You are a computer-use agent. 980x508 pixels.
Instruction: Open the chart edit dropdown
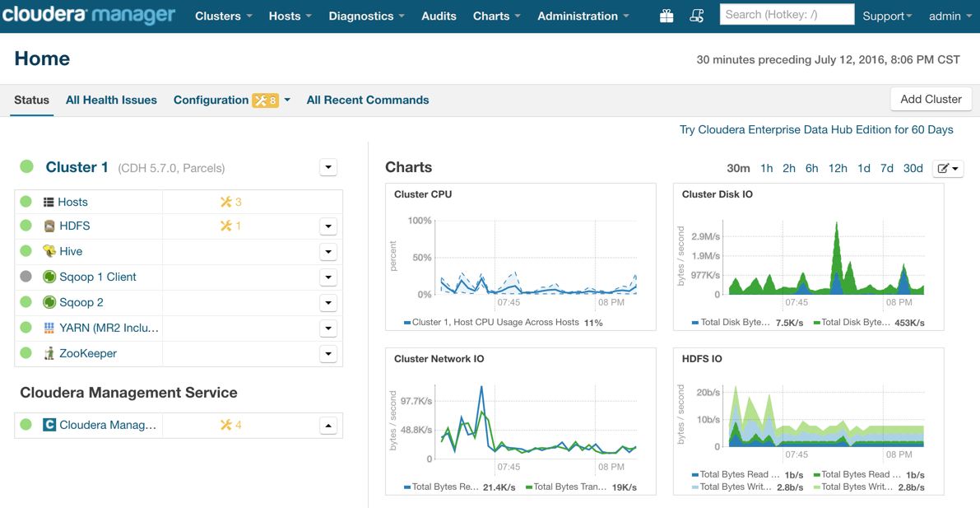[947, 168]
